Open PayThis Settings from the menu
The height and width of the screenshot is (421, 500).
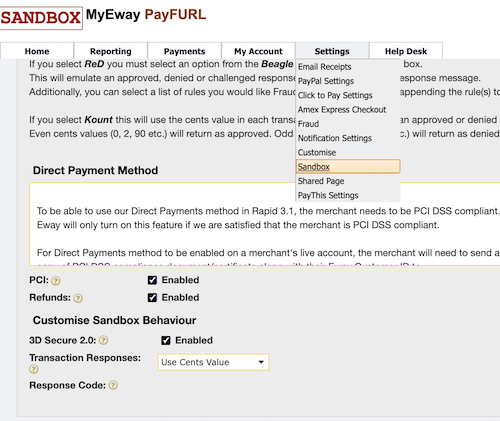(x=328, y=195)
